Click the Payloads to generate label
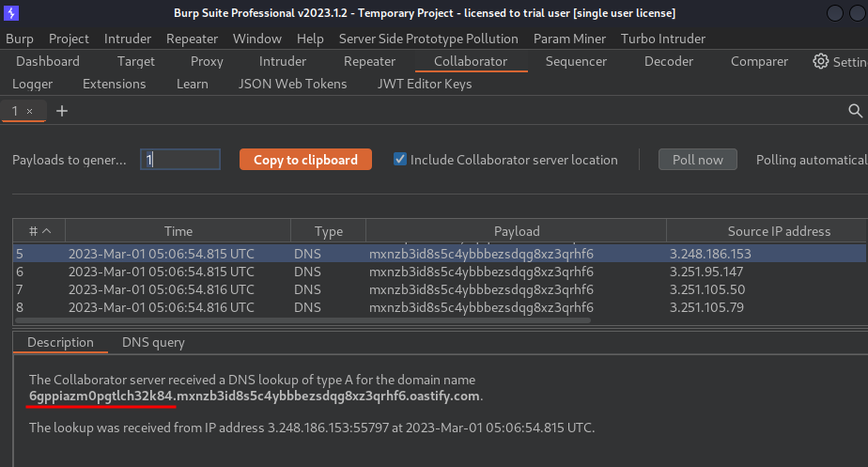The width and height of the screenshot is (868, 467). click(70, 160)
